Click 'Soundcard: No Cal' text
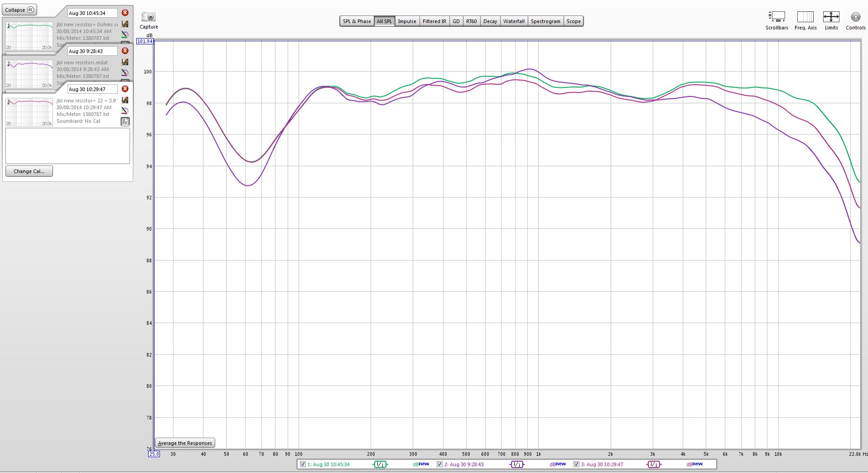This screenshot has height=473, width=868. [x=78, y=121]
